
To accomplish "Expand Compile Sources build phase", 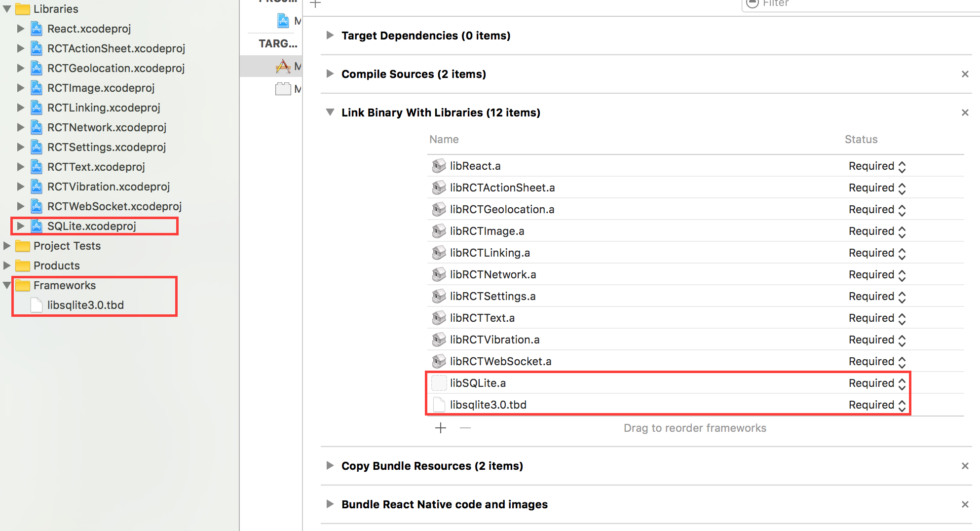I will pos(330,74).
